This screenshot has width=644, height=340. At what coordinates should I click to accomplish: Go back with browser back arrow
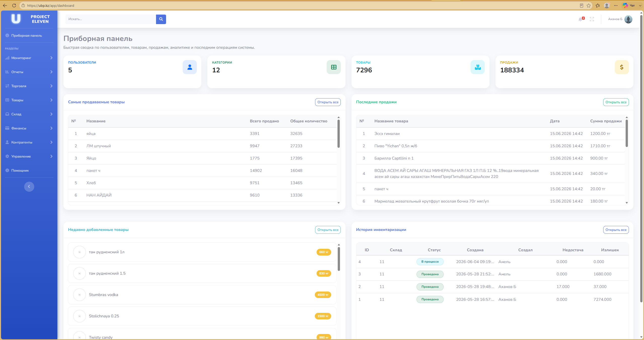pos(5,6)
